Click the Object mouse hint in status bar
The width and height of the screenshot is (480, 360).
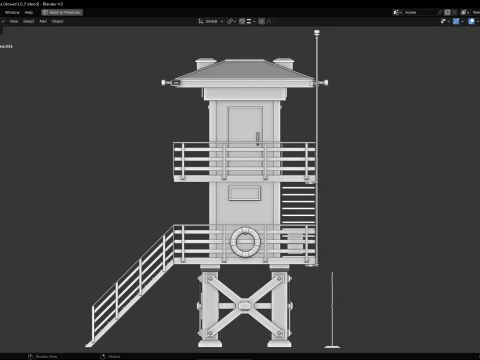coord(110,357)
